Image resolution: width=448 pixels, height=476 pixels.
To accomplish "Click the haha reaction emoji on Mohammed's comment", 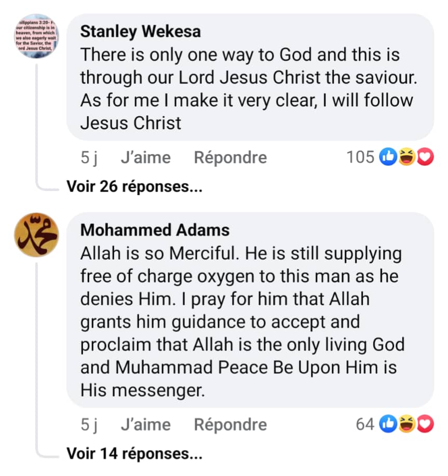I will [x=406, y=424].
